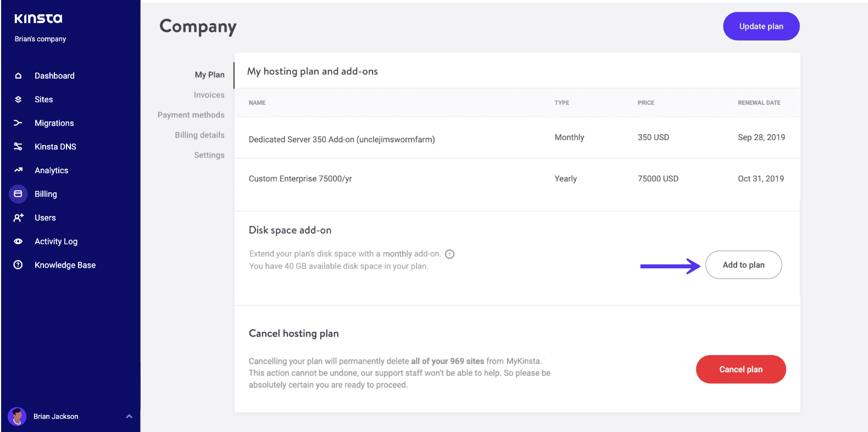
Task: Open Knowledge Base question mark icon
Action: pos(18,265)
